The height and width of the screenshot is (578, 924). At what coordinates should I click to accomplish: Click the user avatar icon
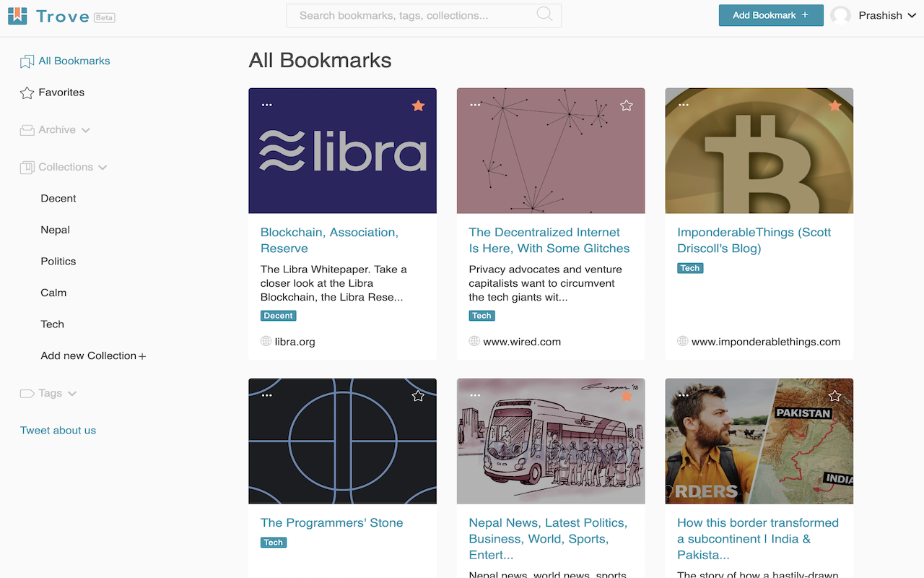840,15
